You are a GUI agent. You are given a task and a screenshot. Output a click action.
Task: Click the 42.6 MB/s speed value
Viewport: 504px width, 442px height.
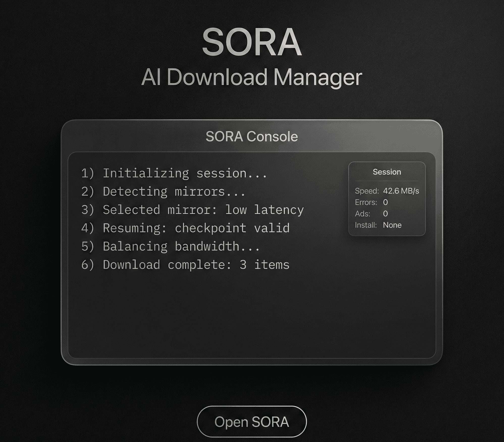tap(401, 191)
